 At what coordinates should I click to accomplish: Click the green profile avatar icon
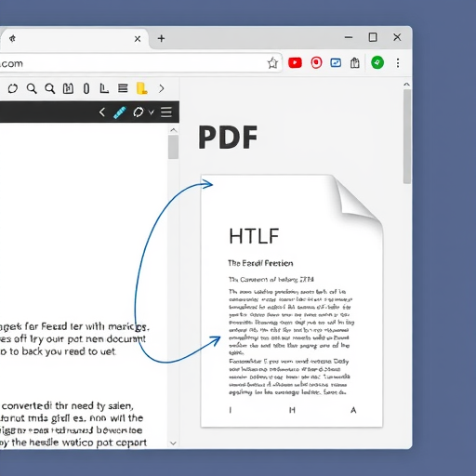pyautogui.click(x=377, y=63)
